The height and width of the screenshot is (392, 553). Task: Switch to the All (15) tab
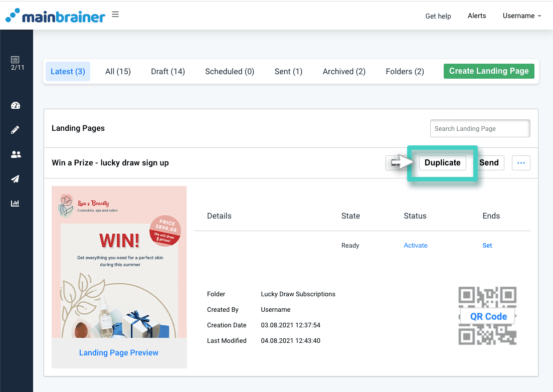point(118,72)
